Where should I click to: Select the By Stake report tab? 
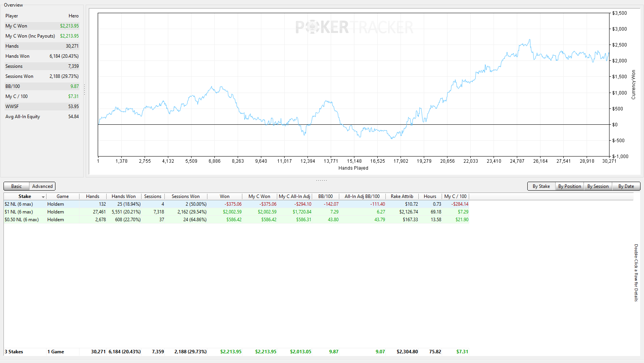pos(541,186)
